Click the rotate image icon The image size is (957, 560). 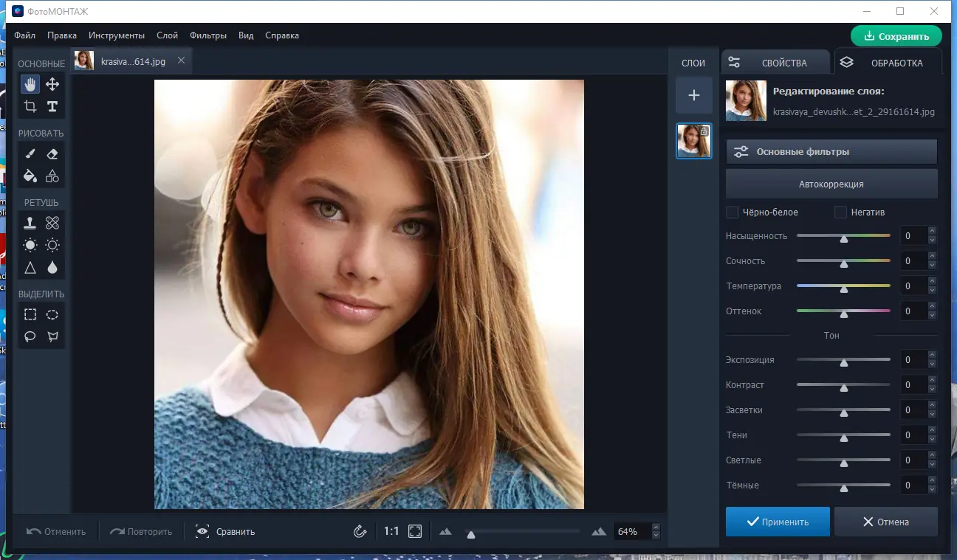tap(360, 531)
